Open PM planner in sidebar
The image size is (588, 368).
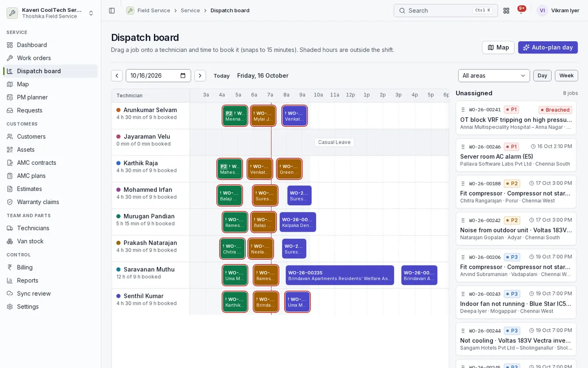(50, 97)
